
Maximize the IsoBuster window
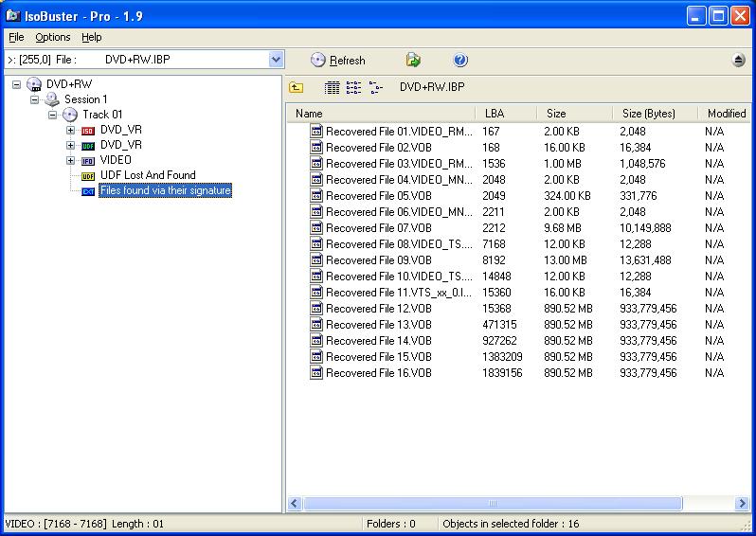718,16
